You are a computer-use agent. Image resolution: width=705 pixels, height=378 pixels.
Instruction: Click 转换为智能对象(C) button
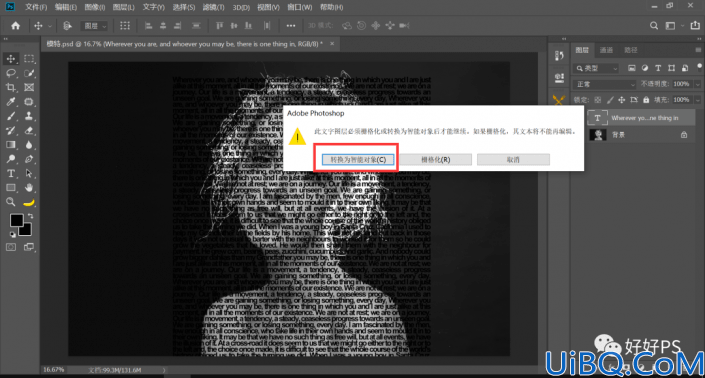coord(358,160)
